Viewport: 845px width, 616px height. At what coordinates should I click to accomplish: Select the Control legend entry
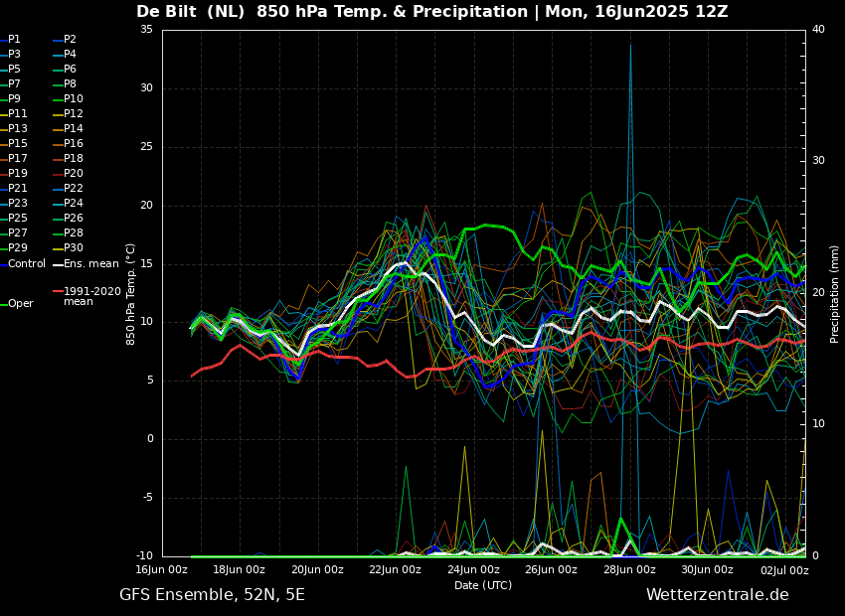pos(27,264)
